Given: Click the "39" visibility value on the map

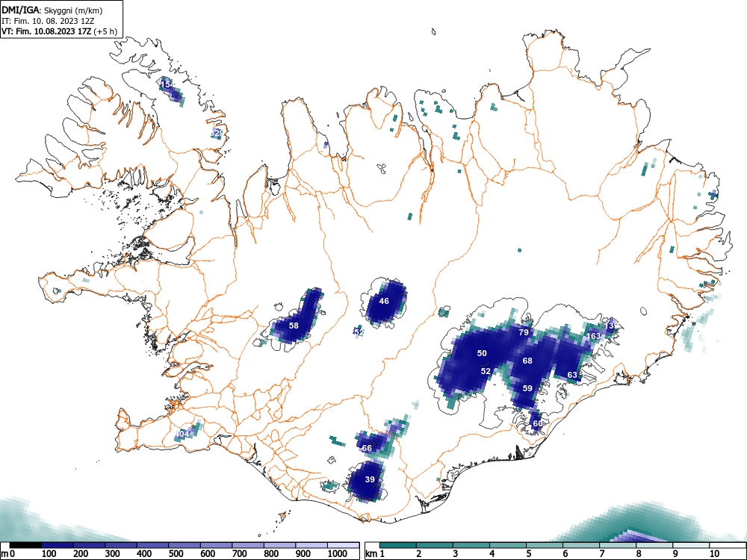Looking at the screenshot, I should coord(371,479).
